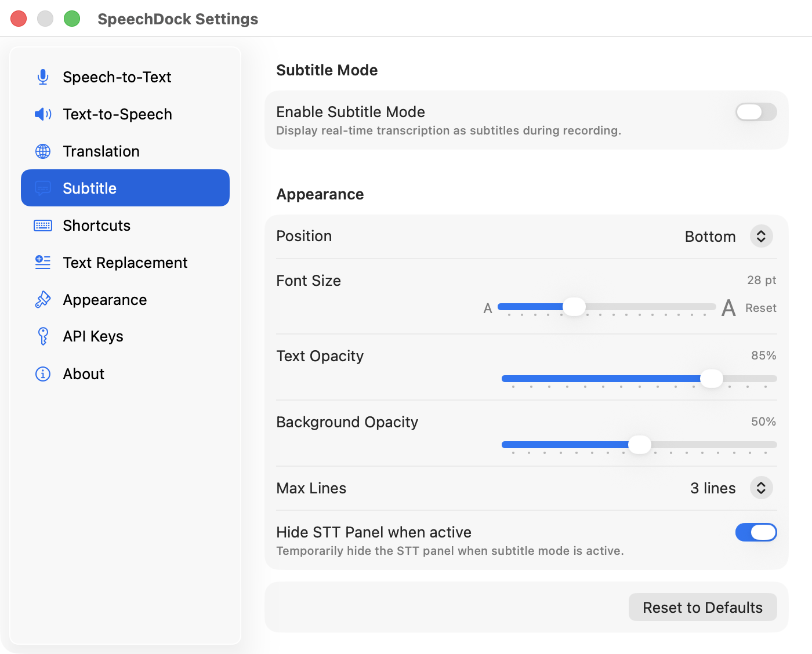
Task: Expand the Bottom position selector
Action: (x=761, y=236)
